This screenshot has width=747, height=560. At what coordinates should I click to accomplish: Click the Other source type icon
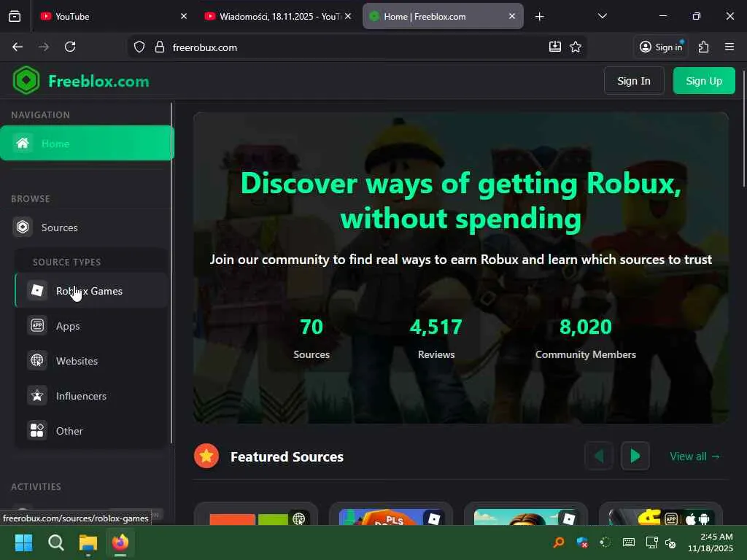(37, 430)
